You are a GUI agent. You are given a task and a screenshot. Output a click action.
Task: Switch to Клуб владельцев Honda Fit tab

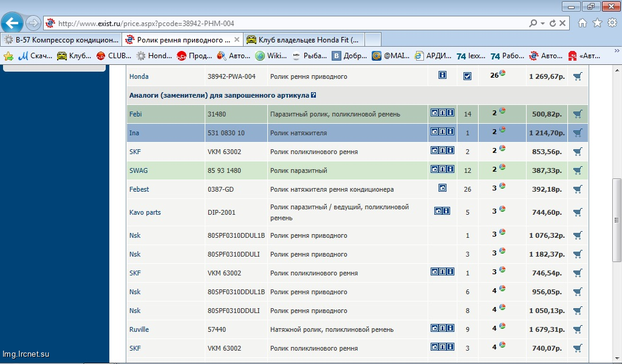pyautogui.click(x=304, y=39)
